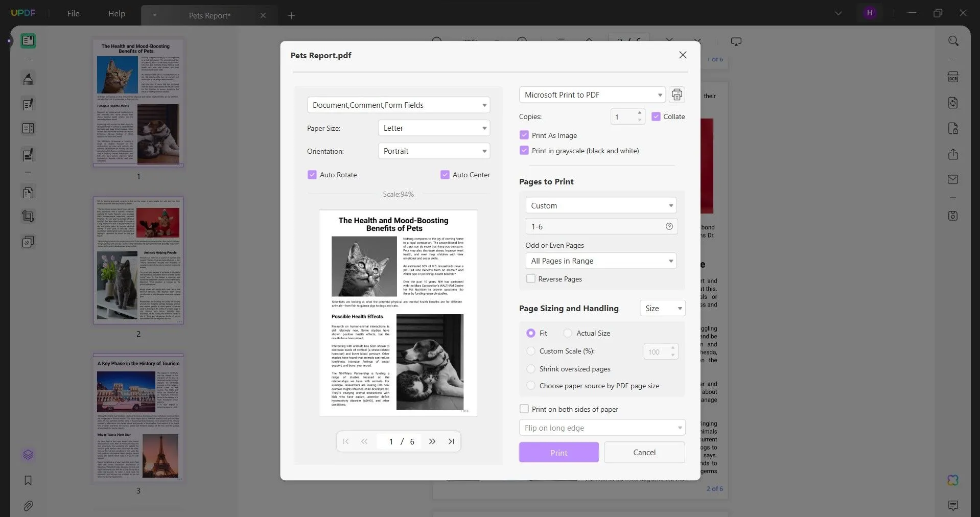This screenshot has height=517, width=980.
Task: Open the Help menu
Action: [x=116, y=14]
